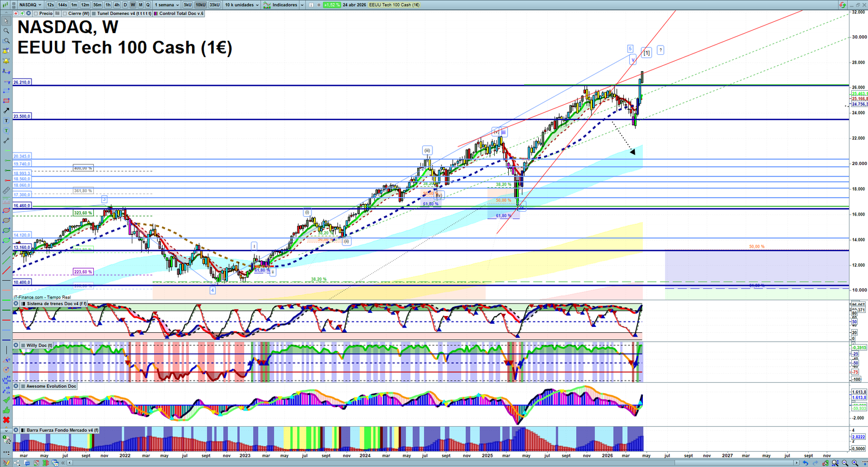
Task: Pick the two-point segment line tool
Action: pyautogui.click(x=6, y=141)
